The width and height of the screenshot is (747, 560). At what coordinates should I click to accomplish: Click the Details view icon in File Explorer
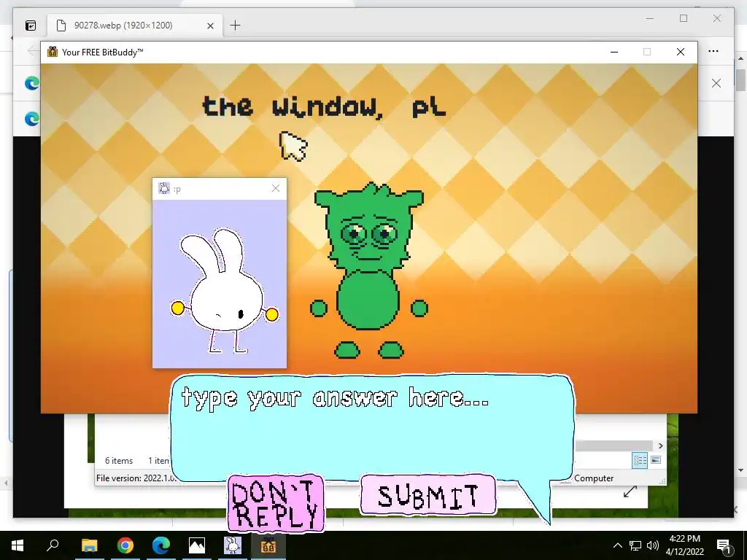[x=640, y=460]
